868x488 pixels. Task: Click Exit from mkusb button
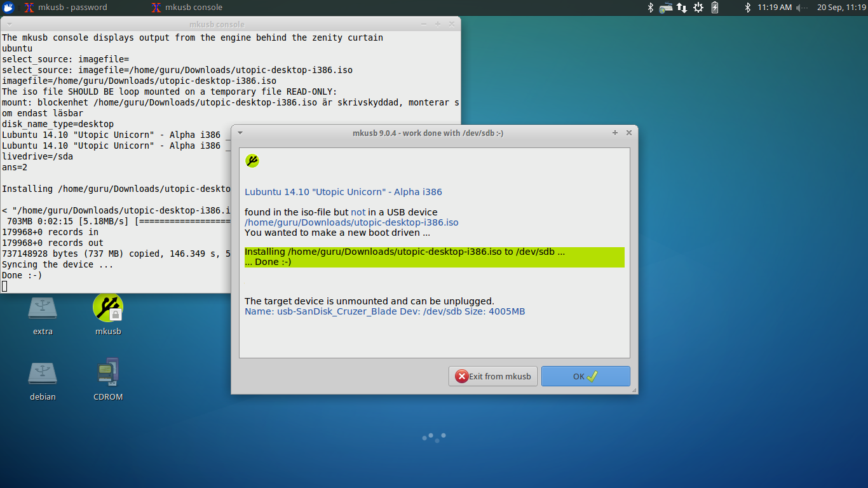[x=493, y=376]
